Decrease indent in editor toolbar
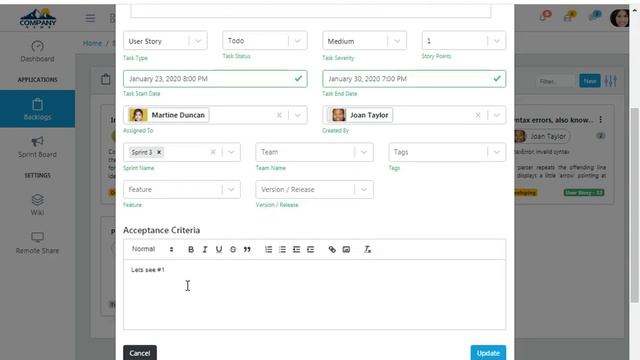Screen dimensions: 640x360 click(296, 249)
